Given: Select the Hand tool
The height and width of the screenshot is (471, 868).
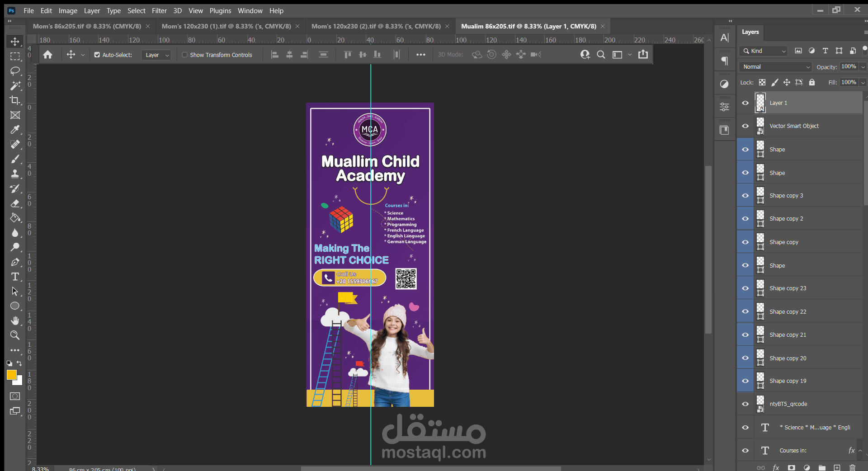Looking at the screenshot, I should (x=15, y=320).
